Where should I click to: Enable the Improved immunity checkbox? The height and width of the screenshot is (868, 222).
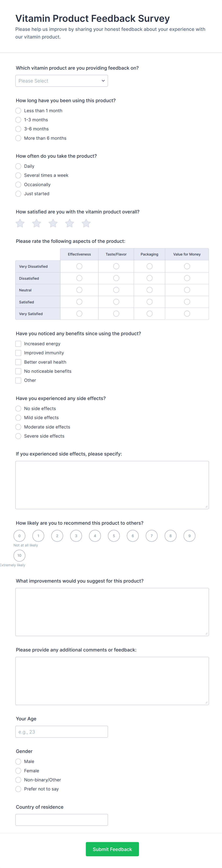[x=18, y=353]
